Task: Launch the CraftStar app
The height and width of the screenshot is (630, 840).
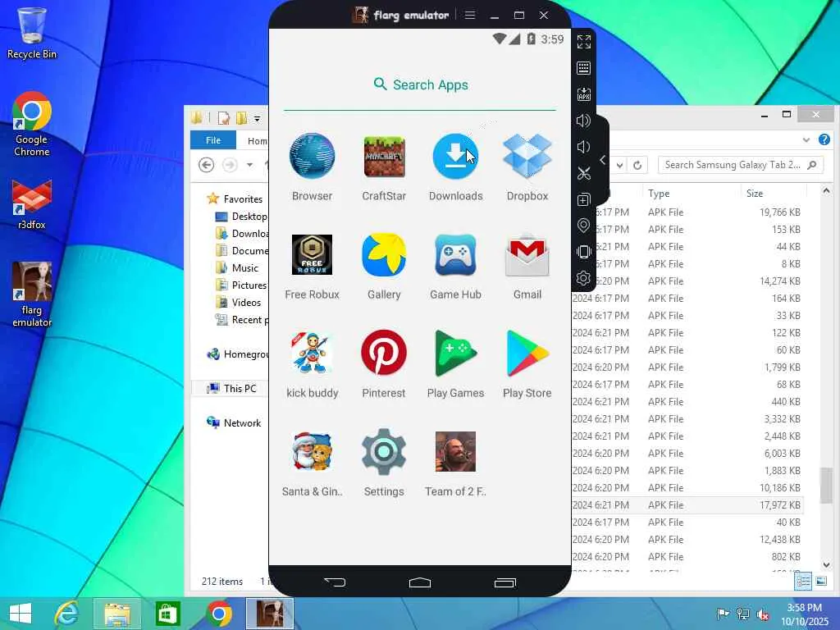Action: point(384,156)
